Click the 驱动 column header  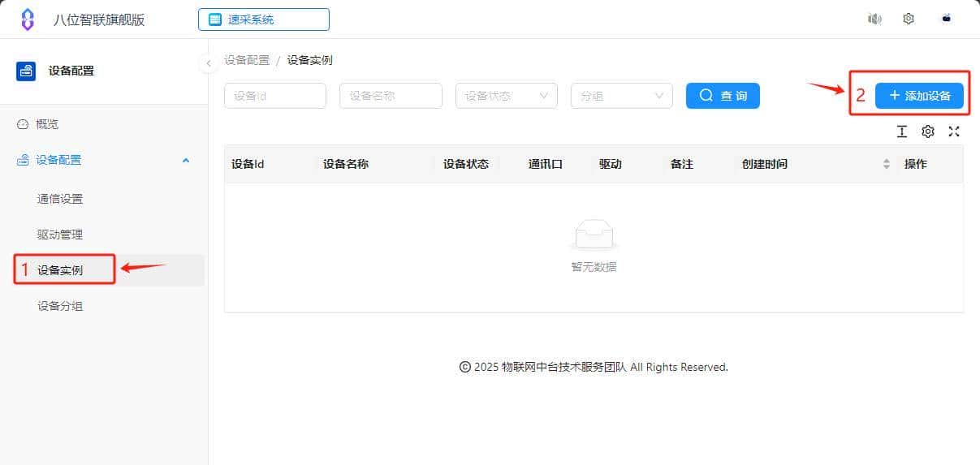[x=611, y=164]
